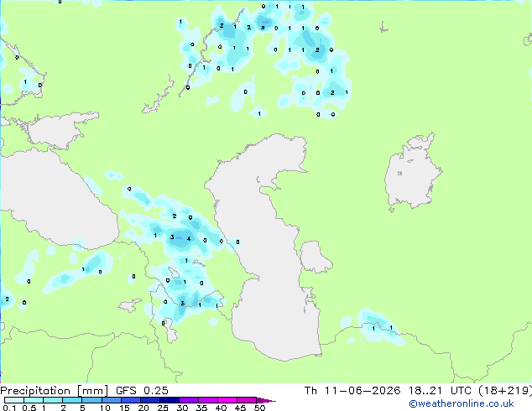Click the '4' precipitation value on map
The image size is (532, 411).
point(189,239)
